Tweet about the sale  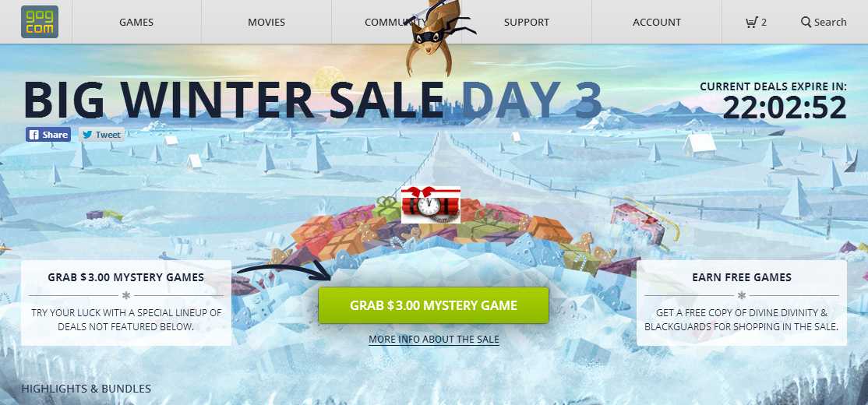[x=101, y=135]
